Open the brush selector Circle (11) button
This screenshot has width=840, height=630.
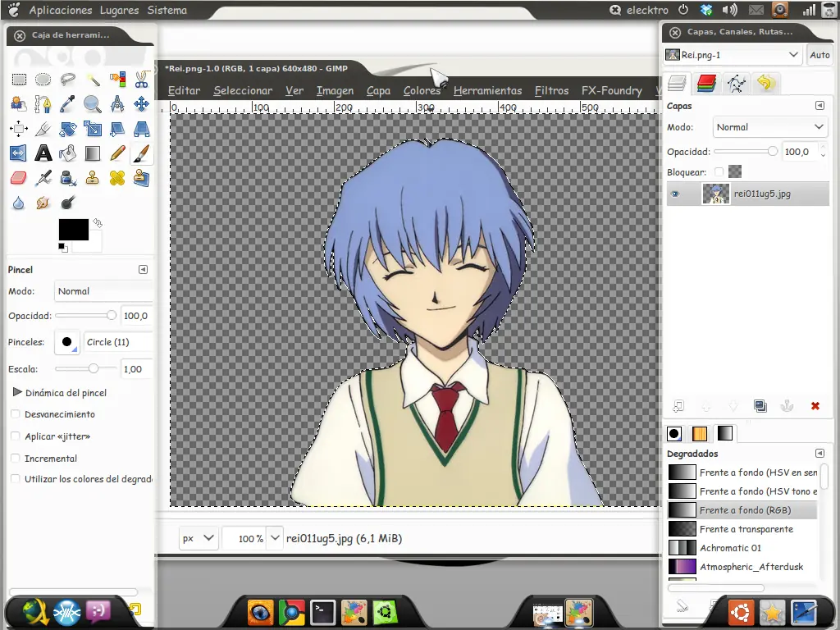[x=67, y=342]
